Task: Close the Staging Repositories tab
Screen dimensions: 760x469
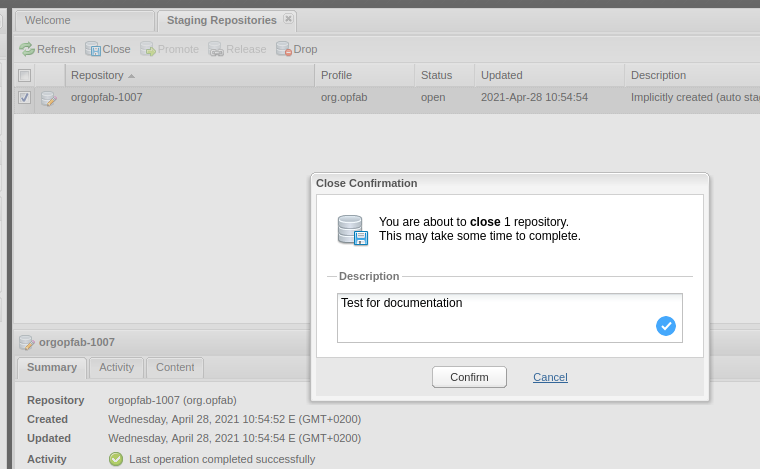Action: pyautogui.click(x=288, y=18)
